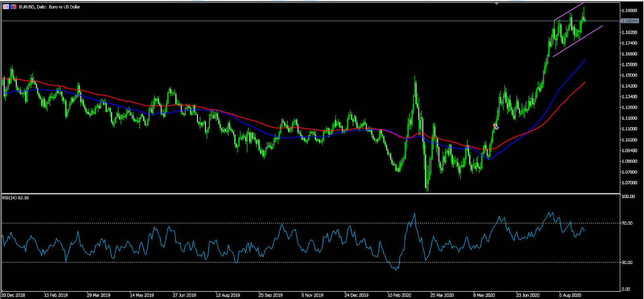644x299 pixels.
Task: Select the upper magenta channel trendline
Action: click(569, 12)
